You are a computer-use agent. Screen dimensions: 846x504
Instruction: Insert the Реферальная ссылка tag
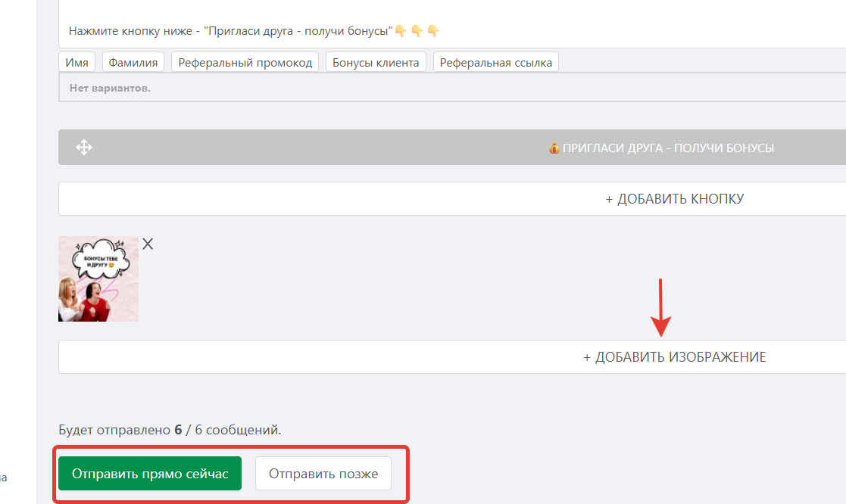[x=496, y=63]
